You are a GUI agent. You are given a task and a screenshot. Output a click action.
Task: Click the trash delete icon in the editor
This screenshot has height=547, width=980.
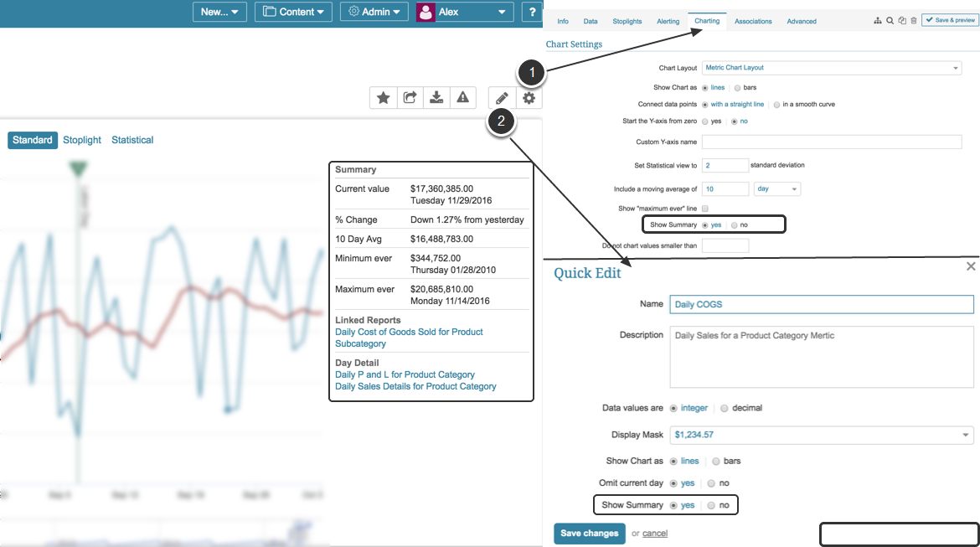(x=914, y=21)
